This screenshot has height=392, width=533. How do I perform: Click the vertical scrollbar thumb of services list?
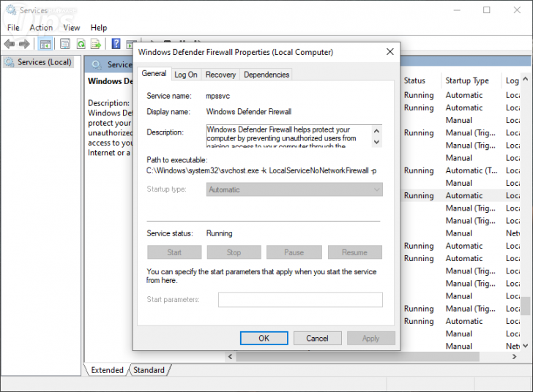point(526,306)
